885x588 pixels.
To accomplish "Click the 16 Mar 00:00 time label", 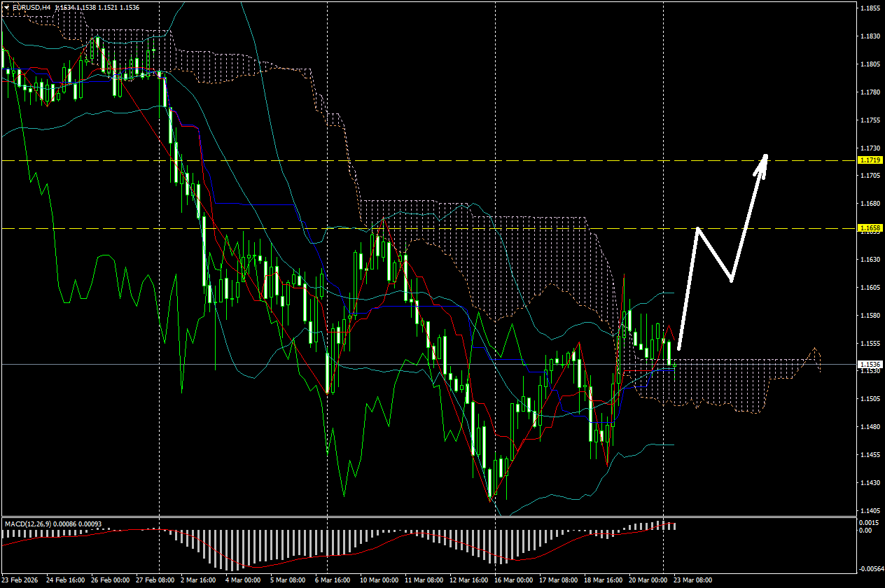I will pos(514,580).
